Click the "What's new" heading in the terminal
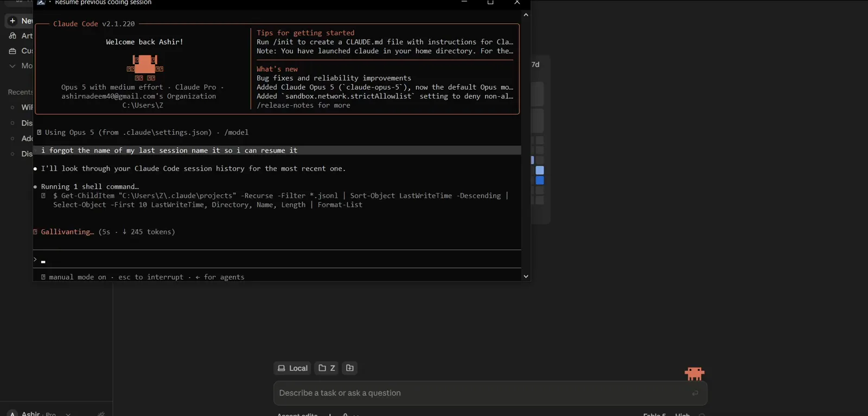Screen dimensions: 868x416 point(277,69)
